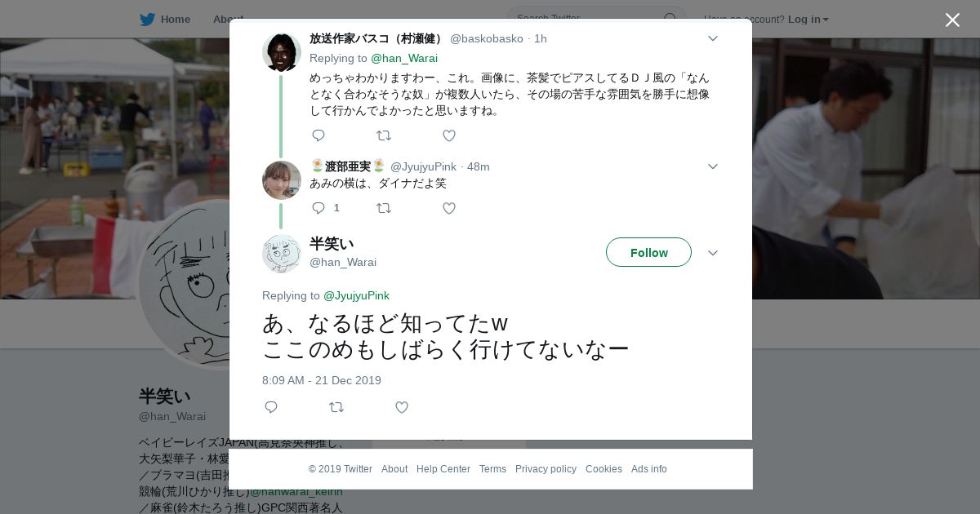980x514 pixels.
Task: Expand options chevron next to Follow
Action: point(713,253)
